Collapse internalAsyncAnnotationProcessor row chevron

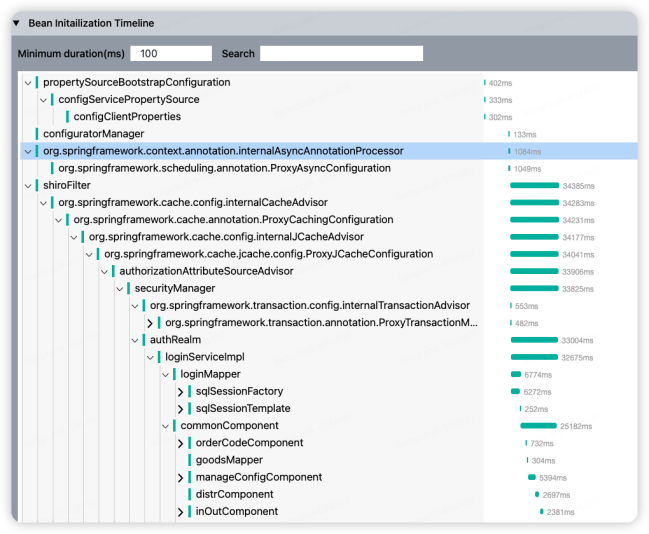pyautogui.click(x=28, y=152)
